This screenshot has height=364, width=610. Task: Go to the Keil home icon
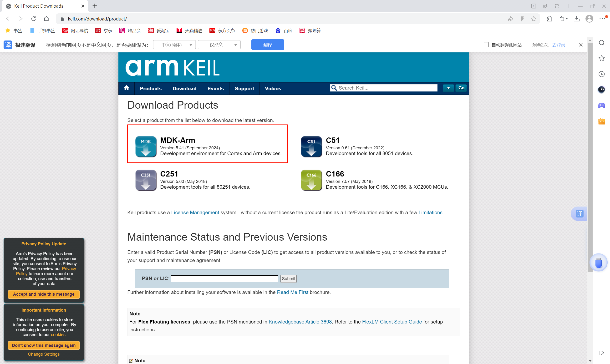(126, 88)
